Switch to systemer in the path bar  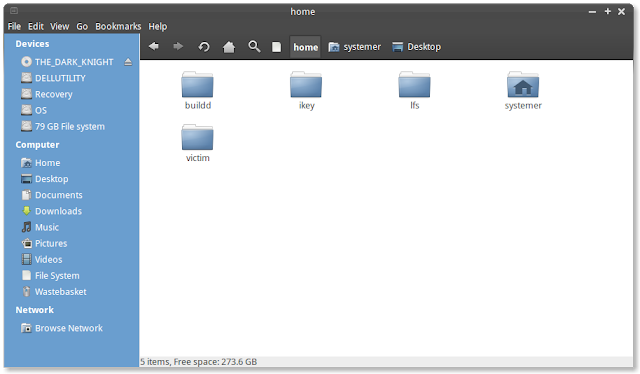(x=354, y=47)
